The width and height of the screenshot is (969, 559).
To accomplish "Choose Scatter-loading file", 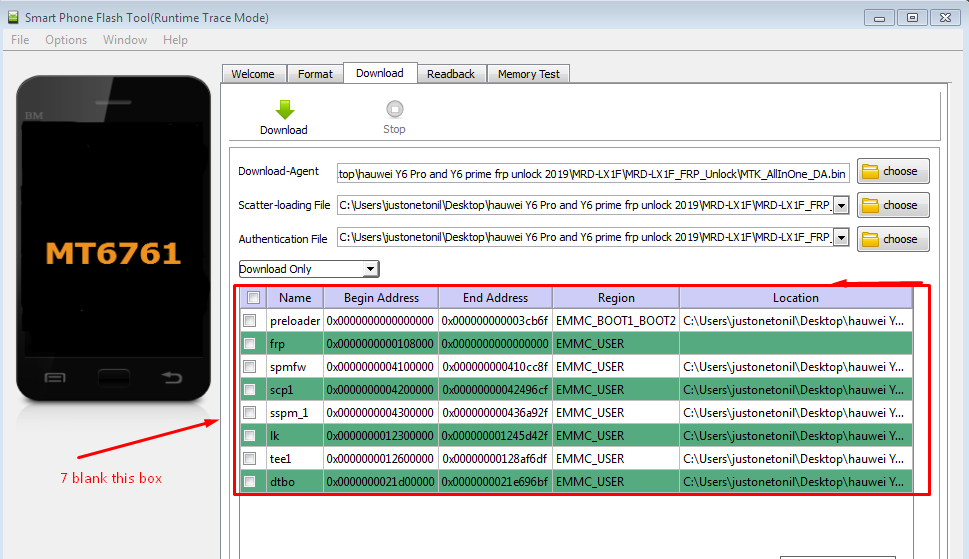I will click(892, 205).
